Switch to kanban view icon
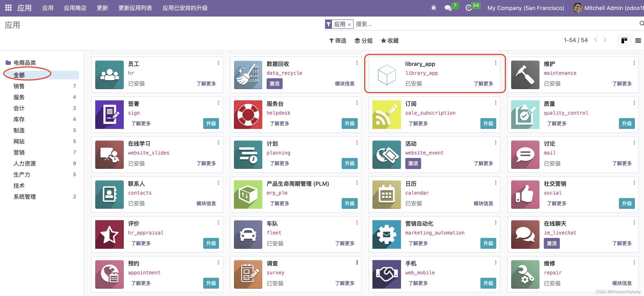This screenshot has height=296, width=644. point(624,40)
